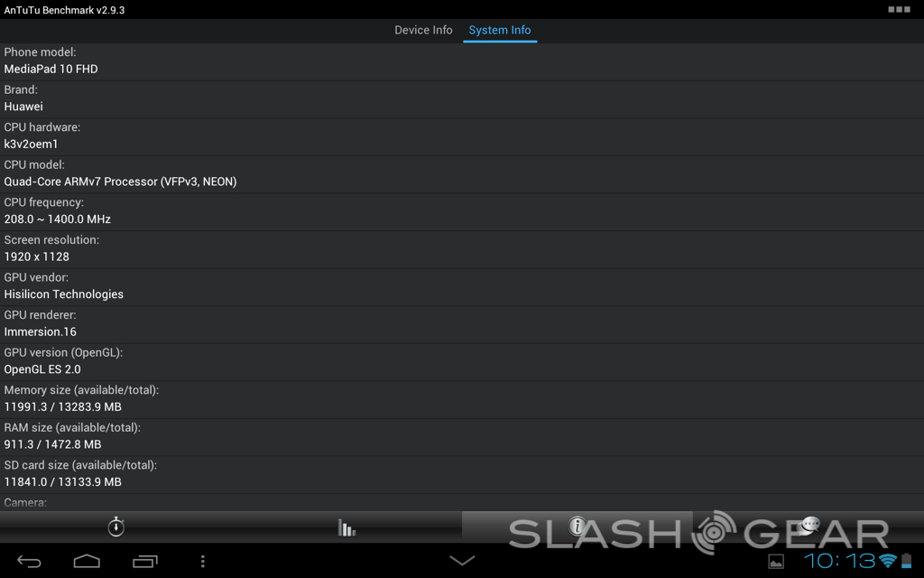
Task: Open the three-dot menu in navigation bar
Action: click(203, 561)
